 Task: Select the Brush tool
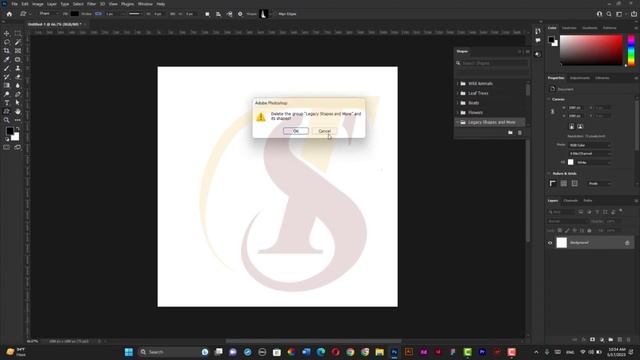point(7,68)
